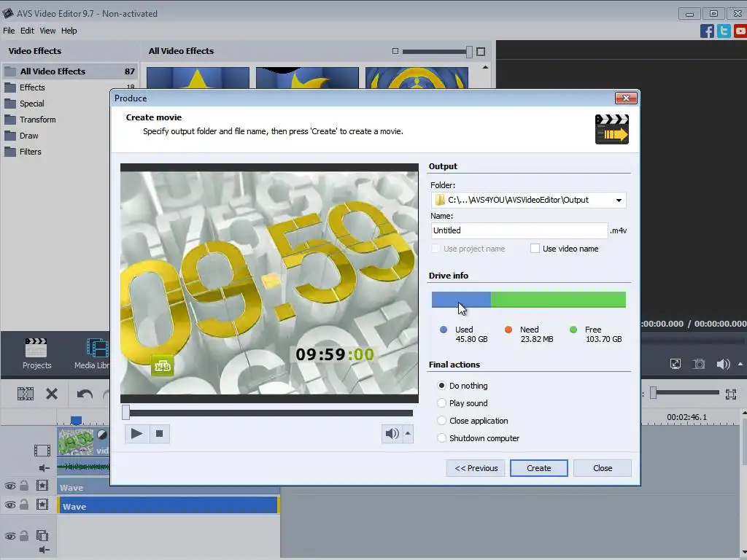This screenshot has height=560, width=747.
Task: Click the timeline vertical scroll up arrow
Action: [744, 414]
